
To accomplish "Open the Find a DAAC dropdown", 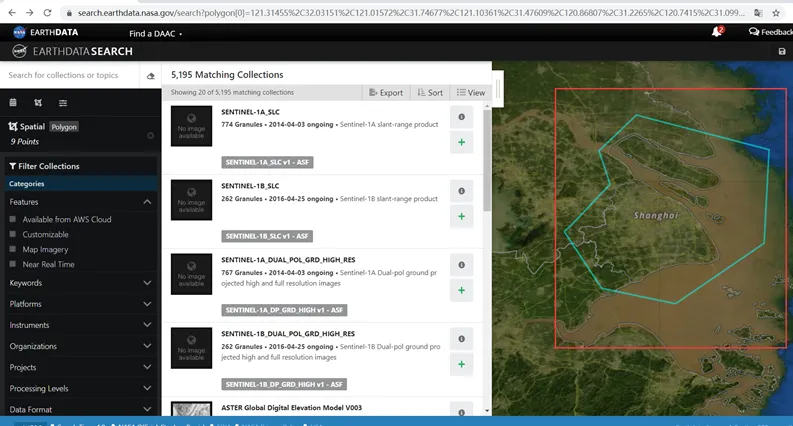I will click(x=155, y=33).
